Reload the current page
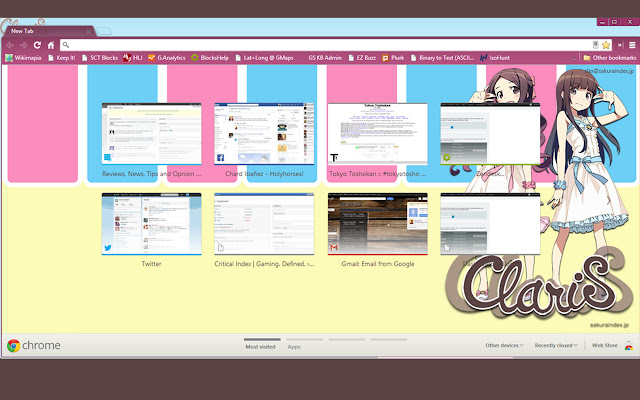Screen dimensions: 640x400 [x=37, y=45]
